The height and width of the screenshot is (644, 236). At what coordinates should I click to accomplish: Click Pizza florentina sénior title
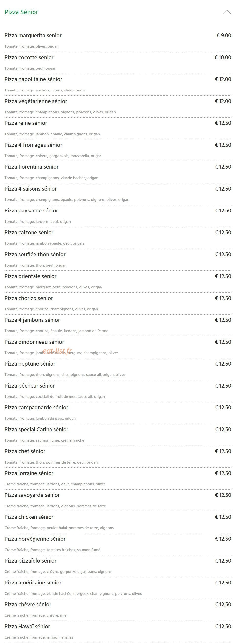point(32,167)
